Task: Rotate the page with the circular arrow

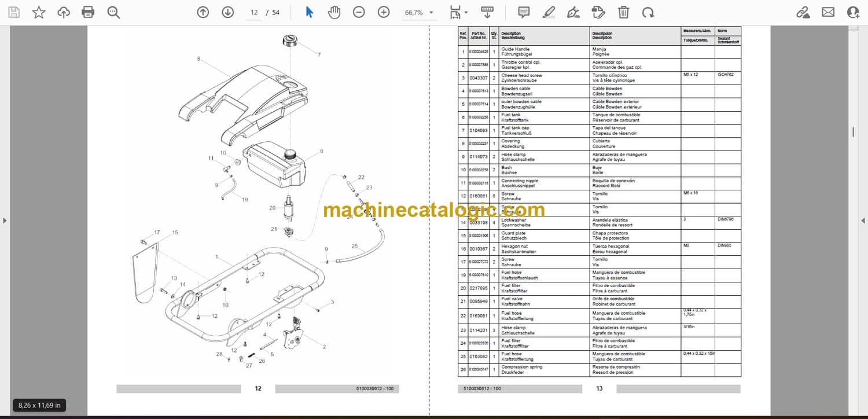Action: click(x=648, y=12)
